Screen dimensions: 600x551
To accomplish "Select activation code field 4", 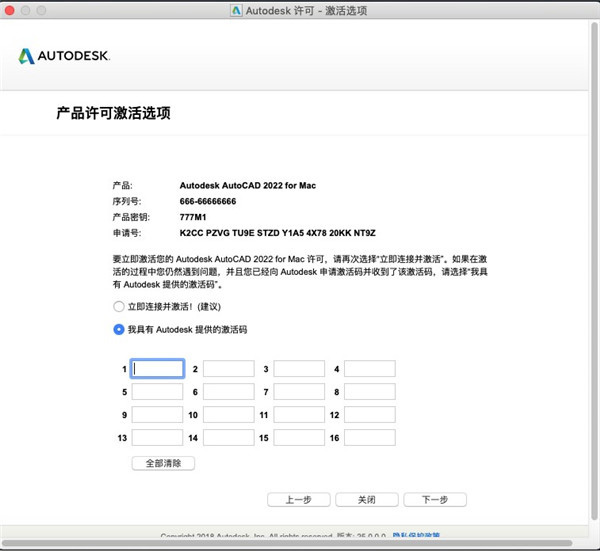I will [x=370, y=369].
